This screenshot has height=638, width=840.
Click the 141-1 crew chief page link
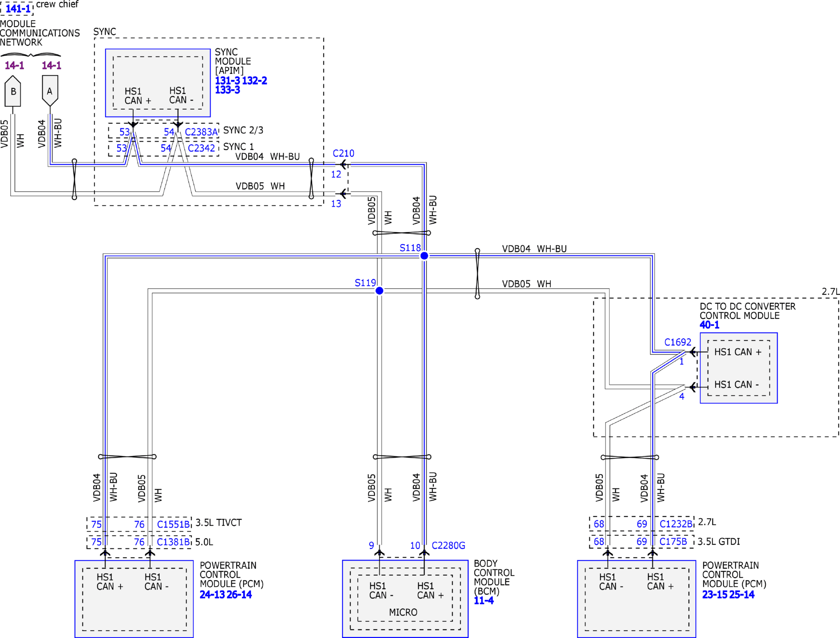point(18,8)
